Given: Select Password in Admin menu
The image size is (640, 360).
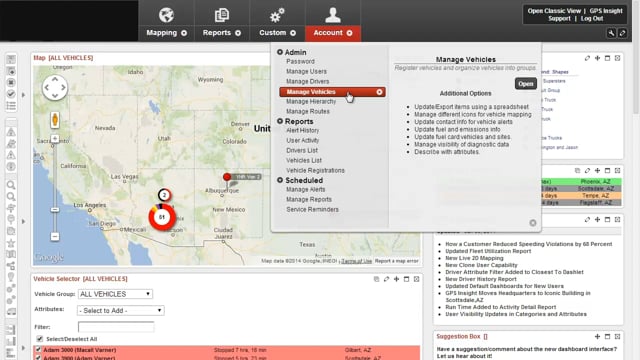Looking at the screenshot, I should tap(300, 61).
